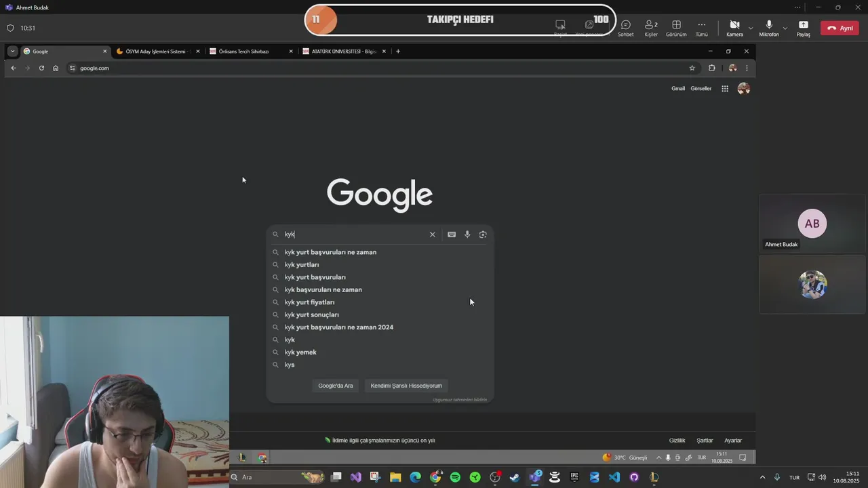Viewport: 868px width, 488px height.
Task: Open Gmail link
Action: point(678,89)
